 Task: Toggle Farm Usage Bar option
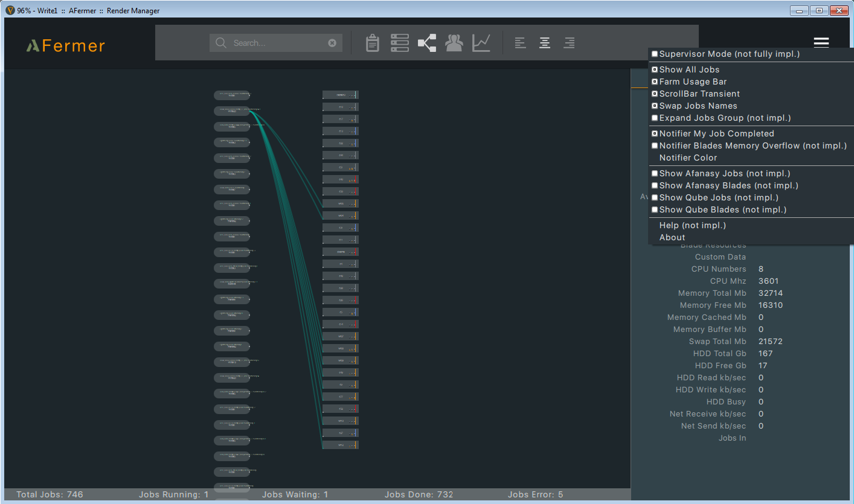pyautogui.click(x=655, y=82)
